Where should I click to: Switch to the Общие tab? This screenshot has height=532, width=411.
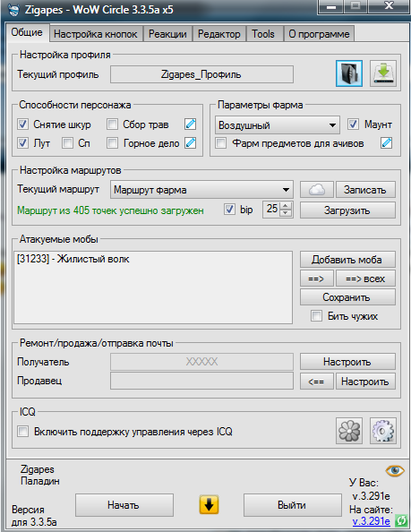coord(27,32)
